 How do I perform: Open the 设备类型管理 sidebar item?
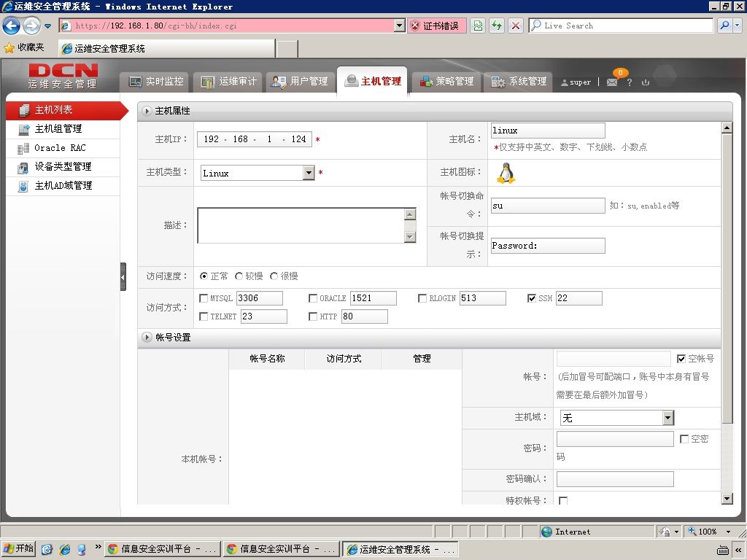(63, 167)
